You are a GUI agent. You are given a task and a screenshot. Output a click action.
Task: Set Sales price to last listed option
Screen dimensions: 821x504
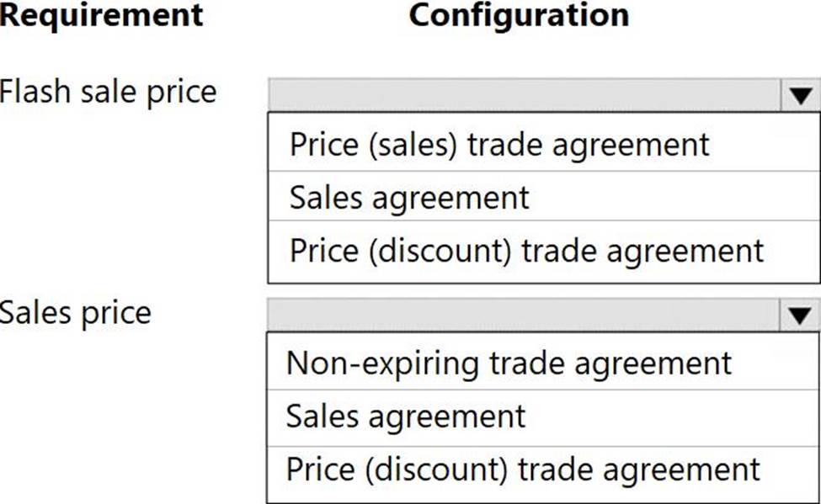(523, 469)
